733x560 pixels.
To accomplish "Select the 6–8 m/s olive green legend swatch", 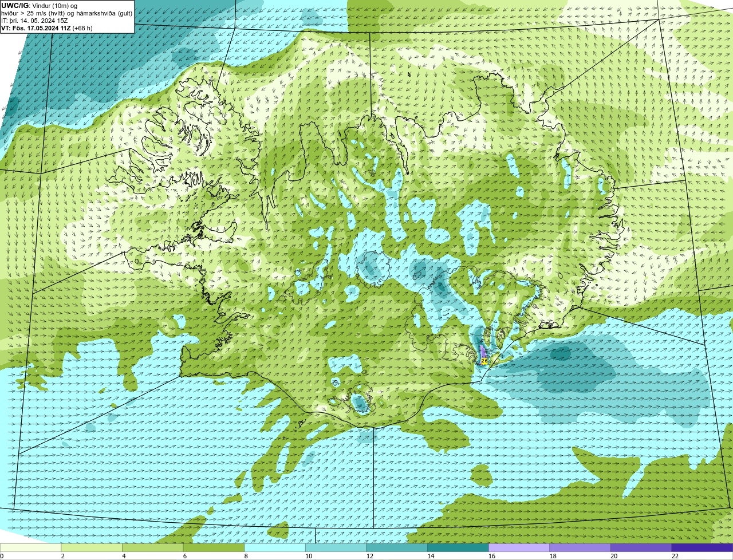I will pyautogui.click(x=214, y=547).
